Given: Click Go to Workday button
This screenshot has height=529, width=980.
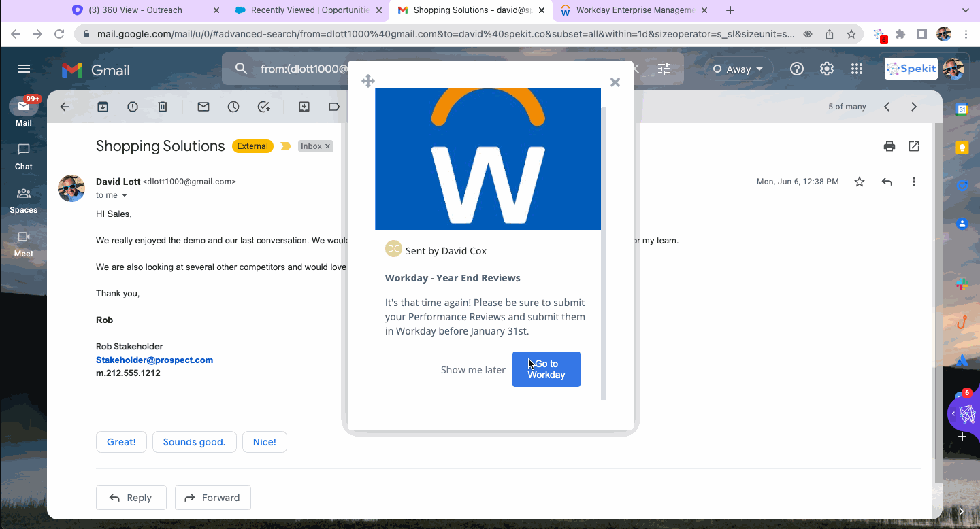Looking at the screenshot, I should coord(546,369).
